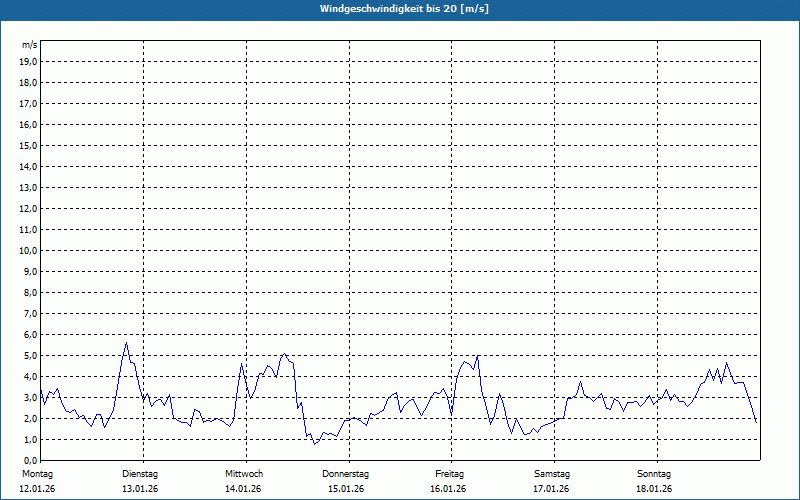Click the 19,0 y-axis tick label
This screenshot has height=500, width=800.
pos(29,61)
